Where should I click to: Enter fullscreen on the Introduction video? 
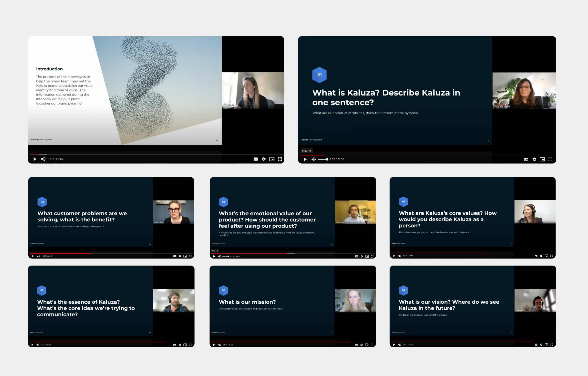[x=280, y=159]
